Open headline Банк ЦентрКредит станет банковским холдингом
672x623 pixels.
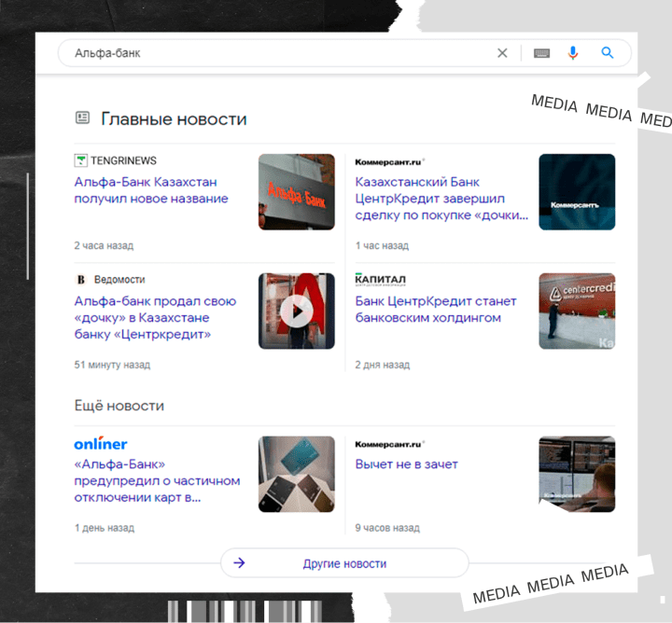436,309
